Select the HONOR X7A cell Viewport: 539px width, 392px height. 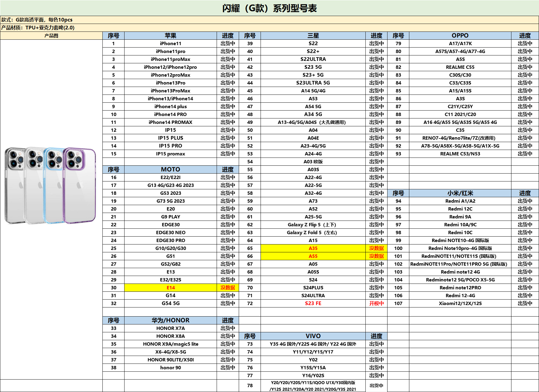click(x=171, y=328)
